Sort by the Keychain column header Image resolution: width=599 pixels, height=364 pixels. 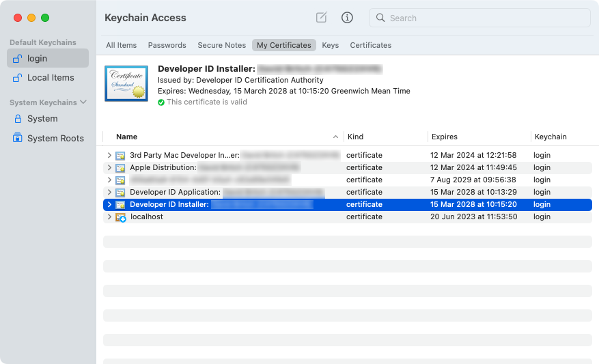pyautogui.click(x=551, y=137)
